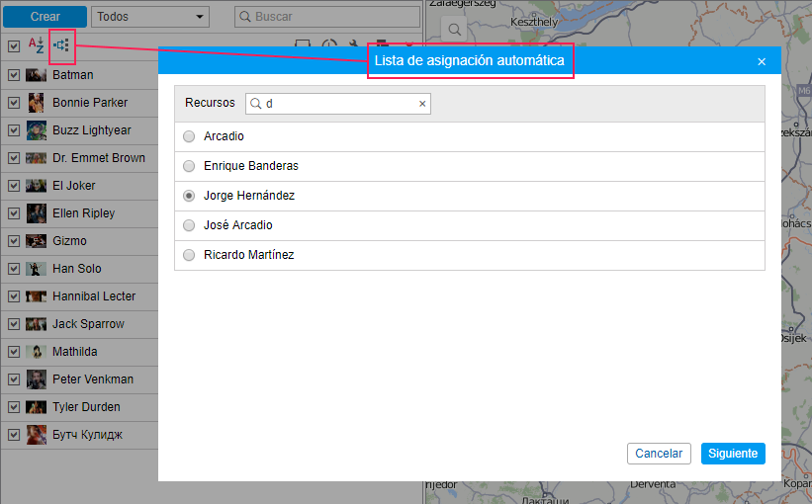Image resolution: width=812 pixels, height=504 pixels.
Task: Clear the Recursos search field
Action: (422, 104)
